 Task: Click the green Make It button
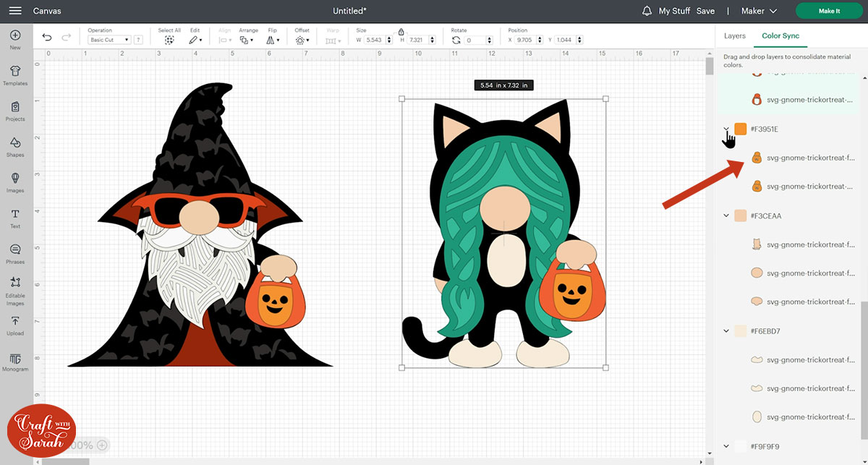[x=828, y=11]
